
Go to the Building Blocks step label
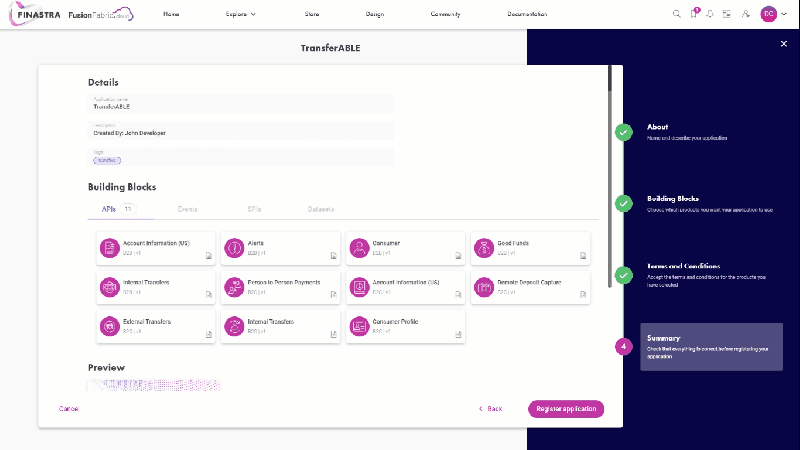pos(672,198)
